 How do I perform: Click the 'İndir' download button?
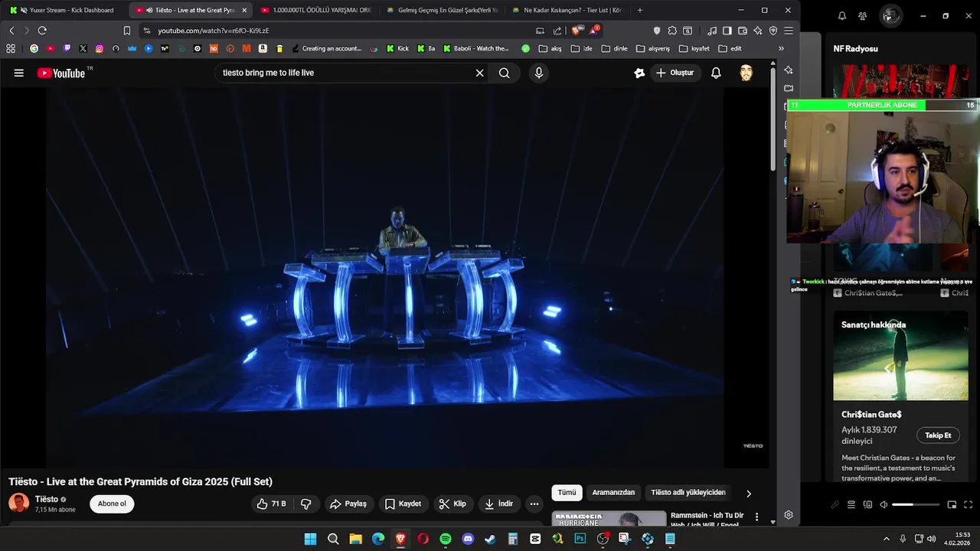pyautogui.click(x=499, y=504)
